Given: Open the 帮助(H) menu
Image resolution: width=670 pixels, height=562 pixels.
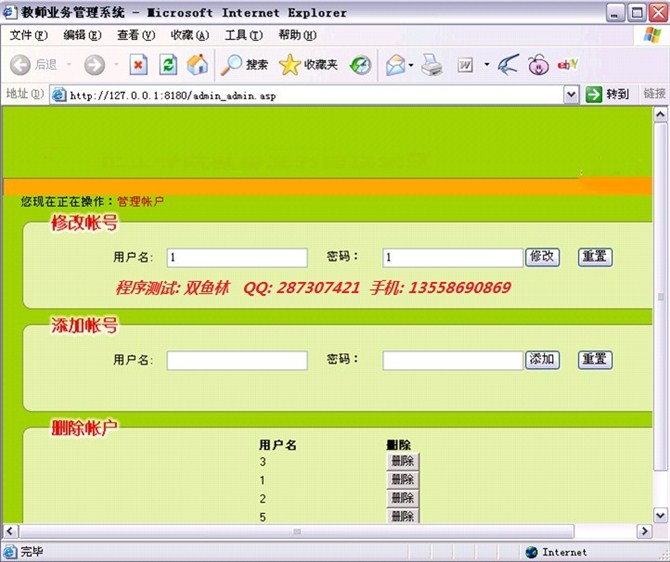Looking at the screenshot, I should pyautogui.click(x=297, y=35).
